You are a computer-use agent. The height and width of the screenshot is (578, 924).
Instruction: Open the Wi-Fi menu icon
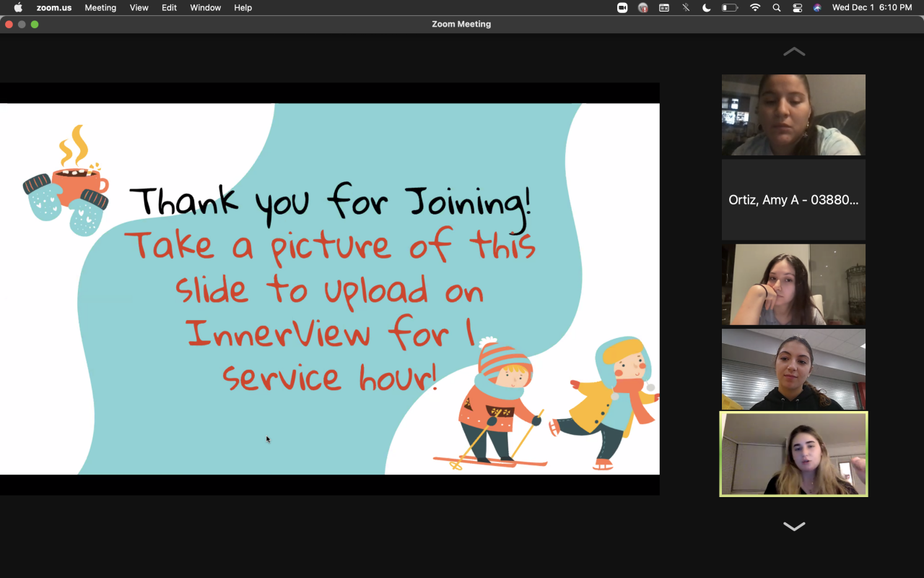(x=755, y=8)
